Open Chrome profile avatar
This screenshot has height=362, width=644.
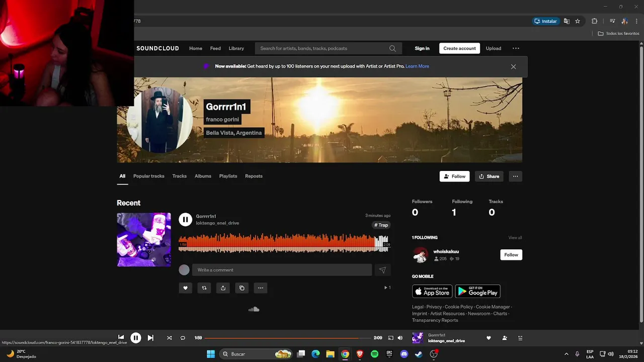click(x=624, y=21)
